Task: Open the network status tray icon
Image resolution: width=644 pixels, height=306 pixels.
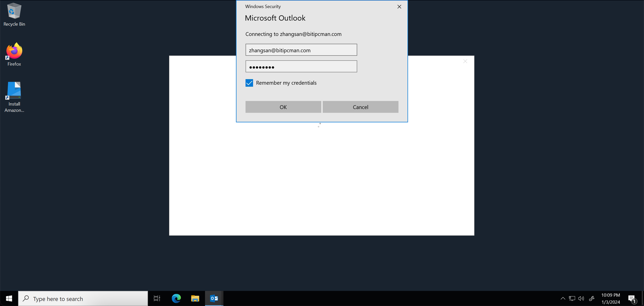Action: tap(572, 298)
